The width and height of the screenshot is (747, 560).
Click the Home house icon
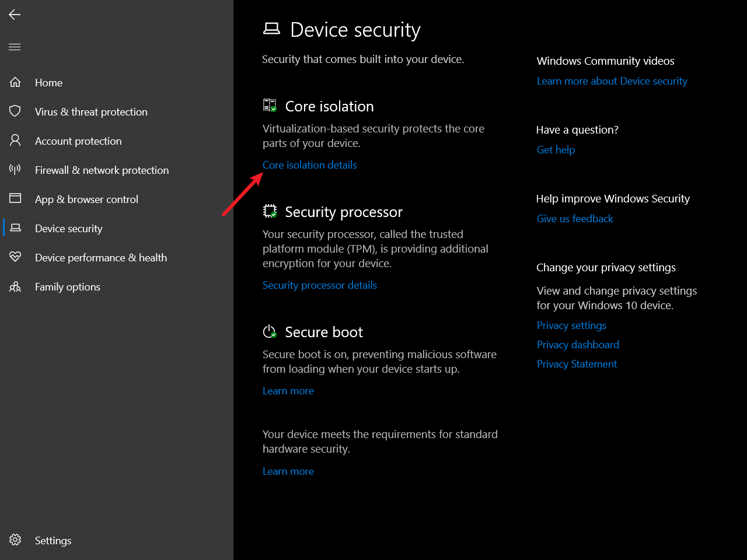(x=15, y=82)
